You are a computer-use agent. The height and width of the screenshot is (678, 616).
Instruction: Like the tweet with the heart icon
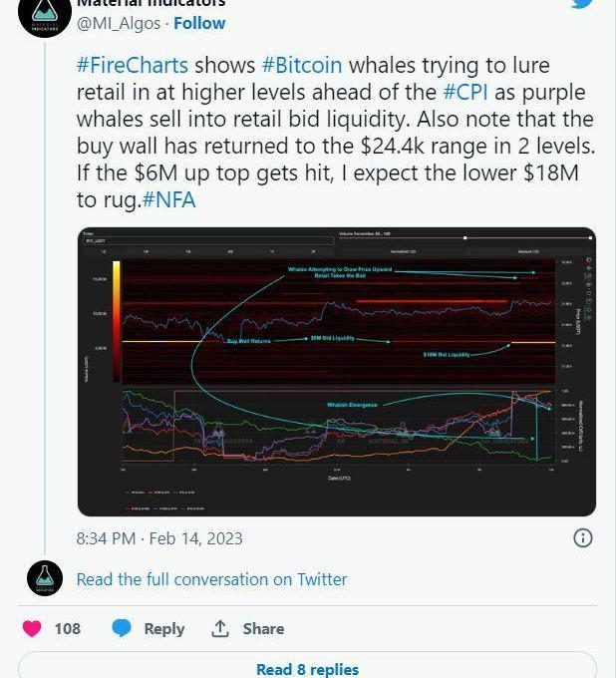coord(33,628)
